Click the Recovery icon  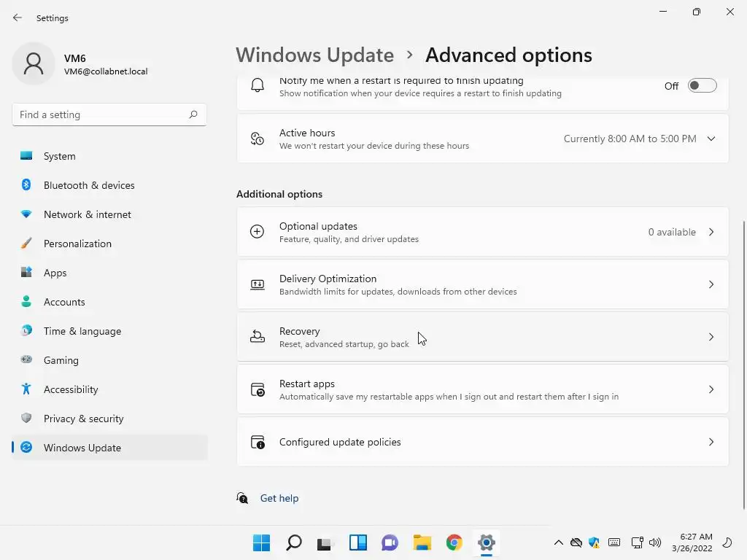pyautogui.click(x=258, y=337)
